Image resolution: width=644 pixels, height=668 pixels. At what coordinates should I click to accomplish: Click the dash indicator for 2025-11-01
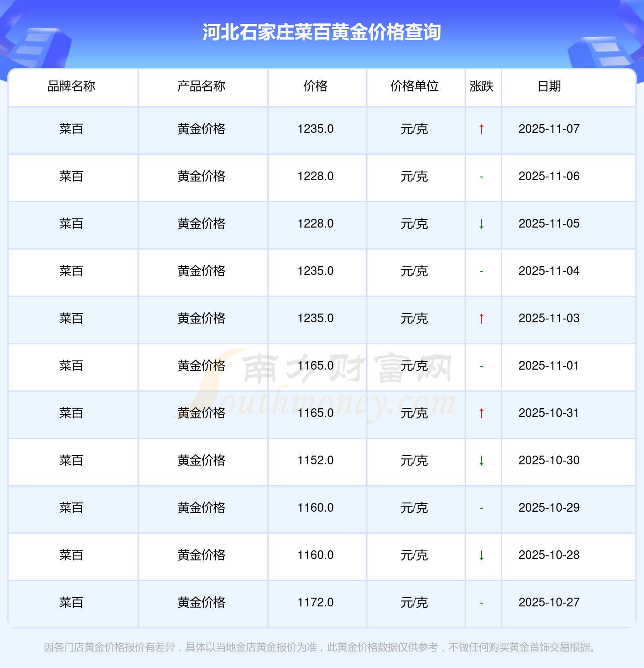coord(481,366)
